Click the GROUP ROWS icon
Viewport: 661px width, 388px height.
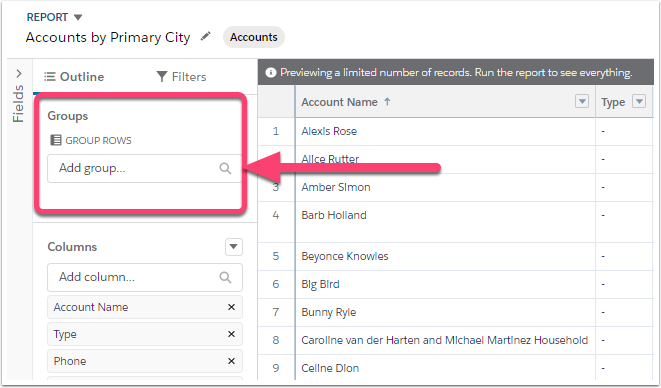click(56, 140)
